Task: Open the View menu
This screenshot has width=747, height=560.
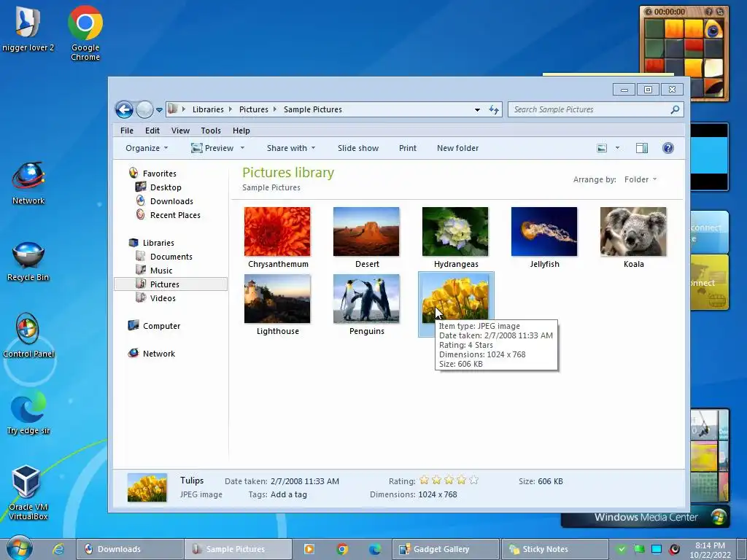Action: tap(181, 131)
